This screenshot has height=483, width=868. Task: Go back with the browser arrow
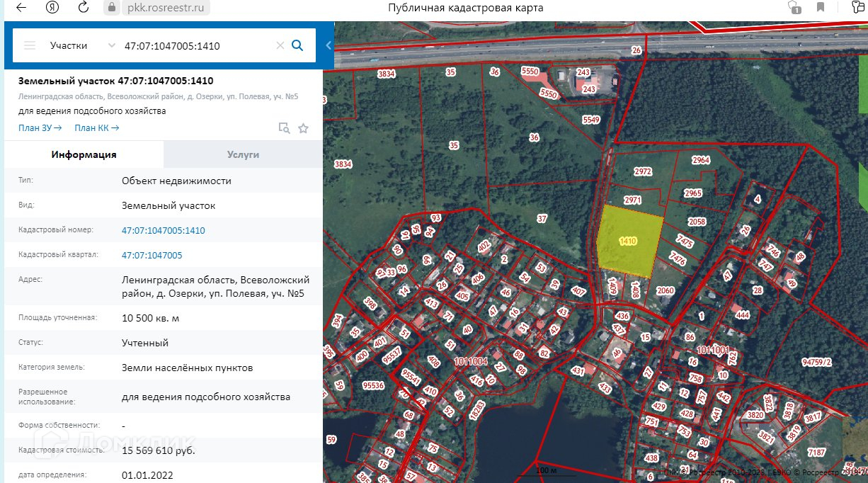[21, 8]
